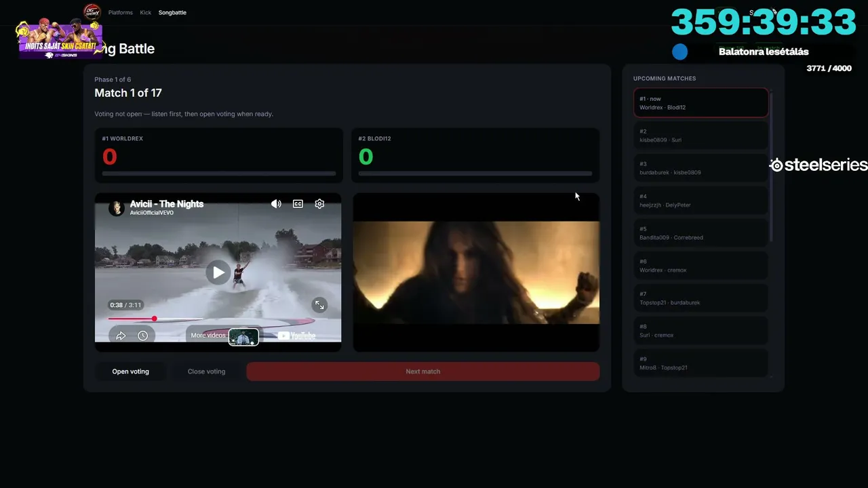The height and width of the screenshot is (488, 868).
Task: Select match #5 Bandita009 · Correbreed
Action: tap(701, 233)
